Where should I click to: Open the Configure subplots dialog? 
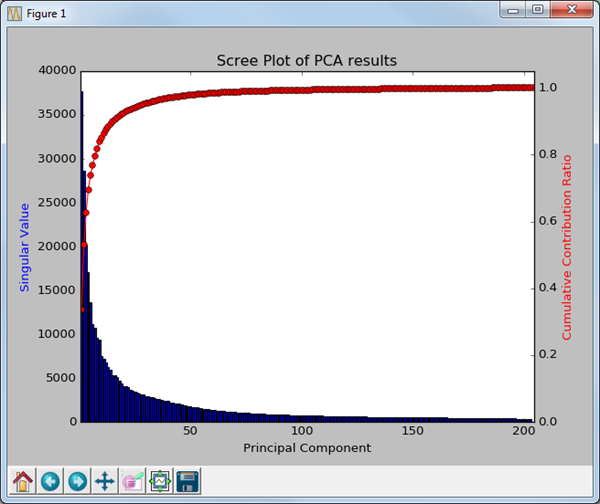(x=159, y=481)
